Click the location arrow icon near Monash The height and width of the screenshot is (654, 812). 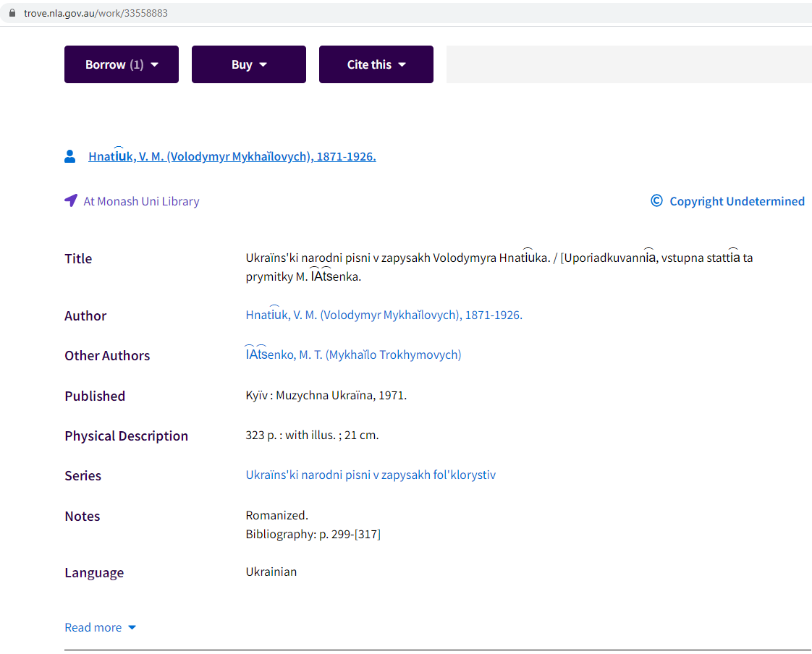70,200
